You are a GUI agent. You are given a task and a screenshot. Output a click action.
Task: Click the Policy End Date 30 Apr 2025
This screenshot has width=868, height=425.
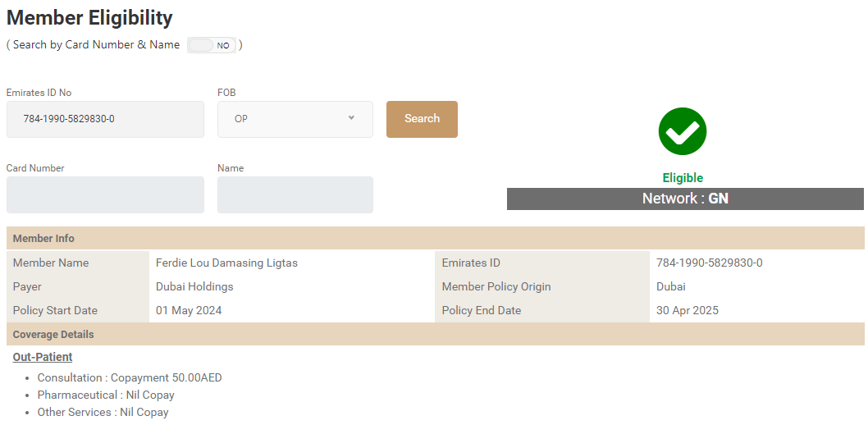click(688, 310)
